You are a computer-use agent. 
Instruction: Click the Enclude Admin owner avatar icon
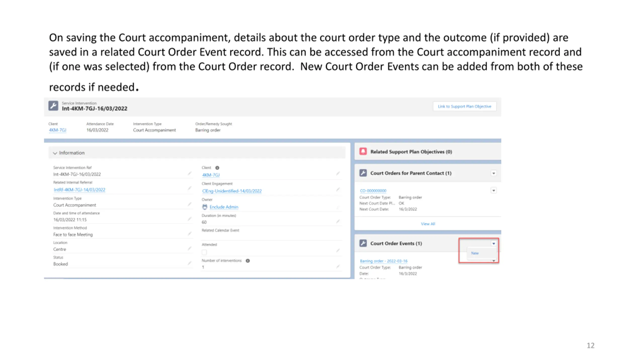[x=205, y=207]
